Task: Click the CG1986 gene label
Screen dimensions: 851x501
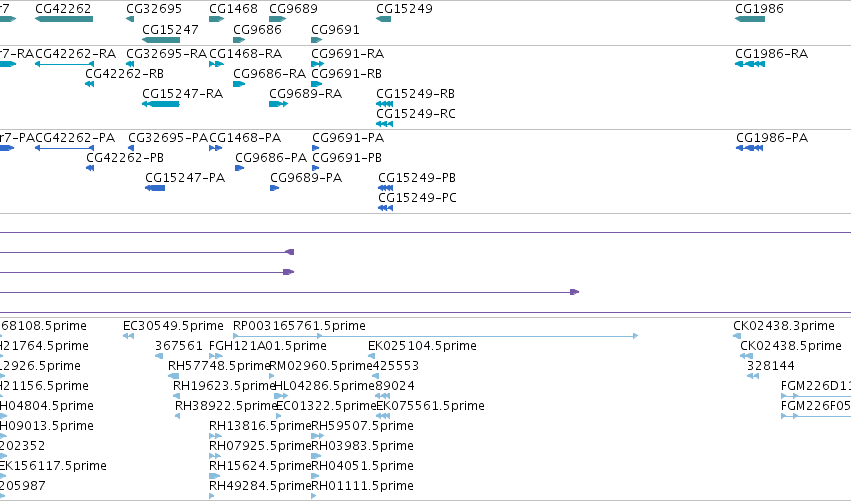Action: click(x=759, y=9)
